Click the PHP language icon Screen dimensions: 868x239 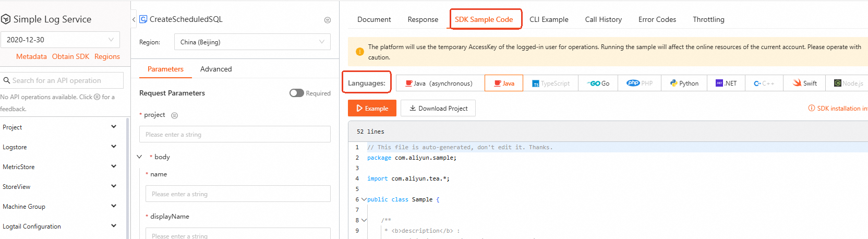[x=633, y=83]
